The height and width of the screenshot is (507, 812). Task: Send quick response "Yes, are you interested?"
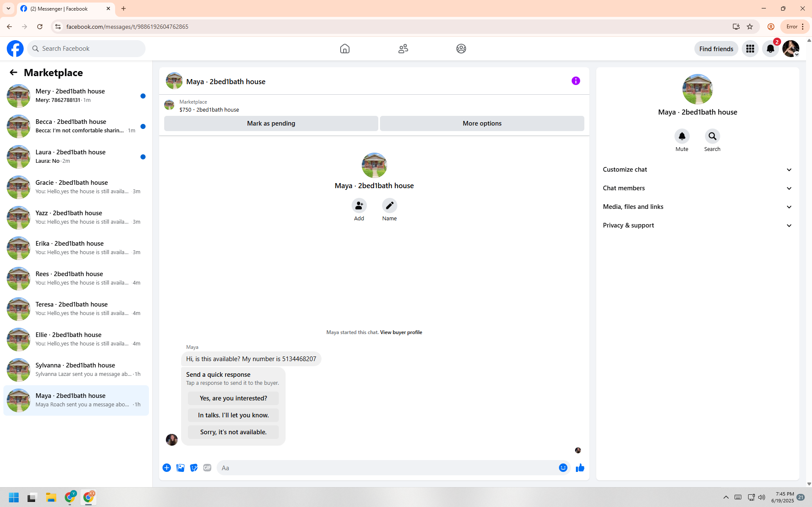click(x=233, y=398)
